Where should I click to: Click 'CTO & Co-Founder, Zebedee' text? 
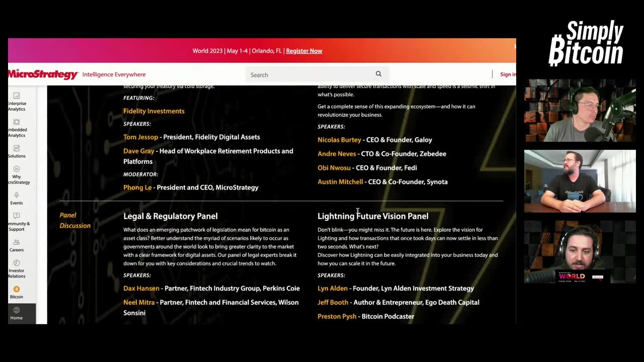404,154
